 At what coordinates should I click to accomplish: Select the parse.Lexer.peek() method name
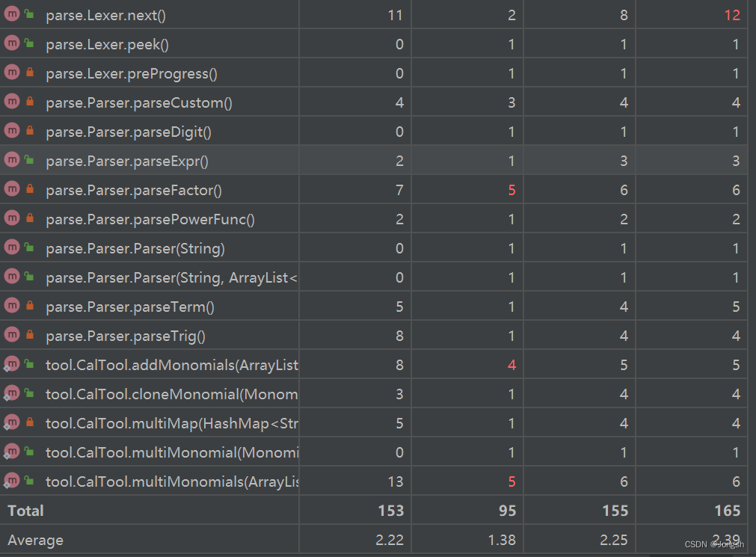(107, 45)
